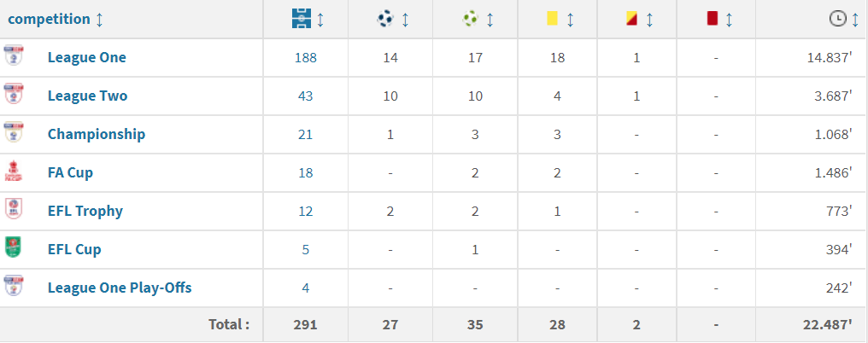
Task: Open the League Two competition link
Action: pos(87,96)
